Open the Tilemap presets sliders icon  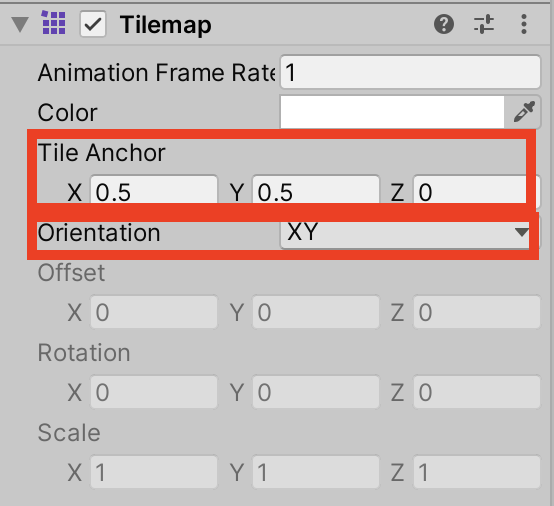pos(484,24)
